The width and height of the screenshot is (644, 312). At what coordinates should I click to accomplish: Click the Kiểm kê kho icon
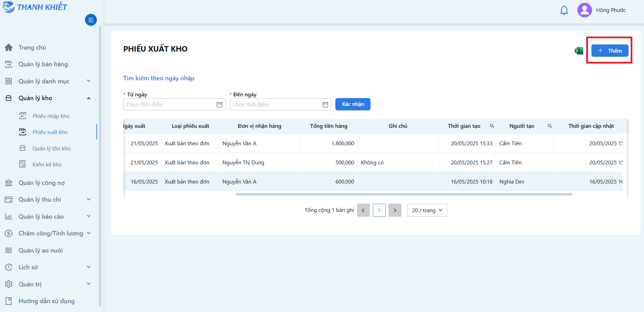pos(23,164)
